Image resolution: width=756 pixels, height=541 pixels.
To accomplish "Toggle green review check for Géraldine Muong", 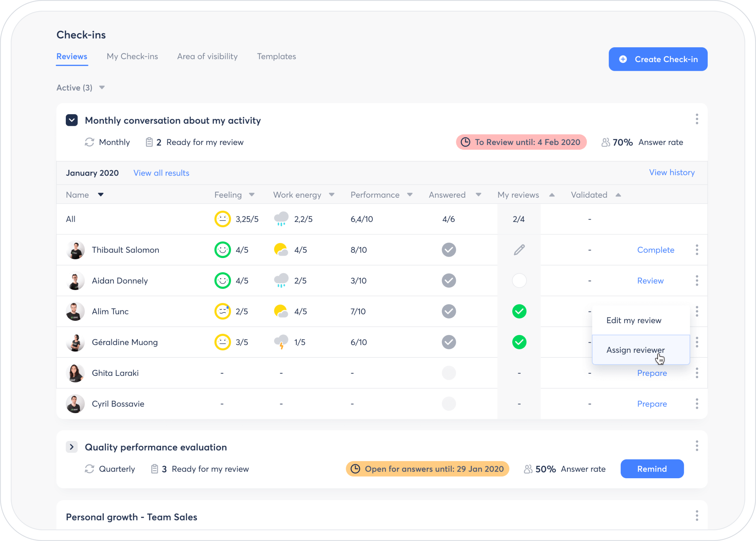I will tap(519, 342).
